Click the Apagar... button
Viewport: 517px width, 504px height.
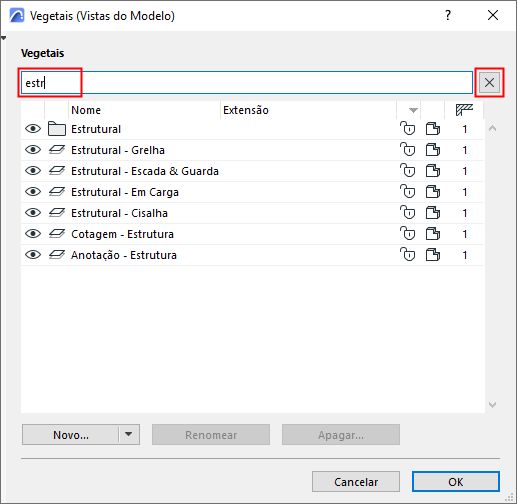tap(341, 435)
